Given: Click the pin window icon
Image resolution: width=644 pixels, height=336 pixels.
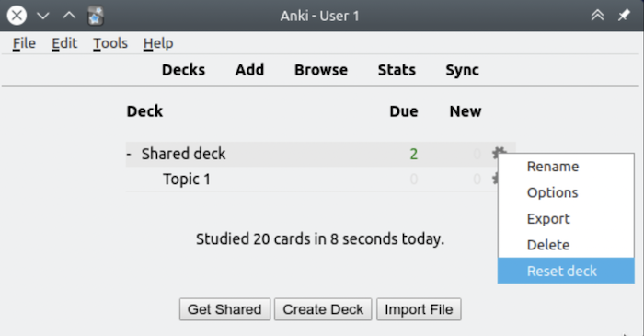Looking at the screenshot, I should pos(624,16).
